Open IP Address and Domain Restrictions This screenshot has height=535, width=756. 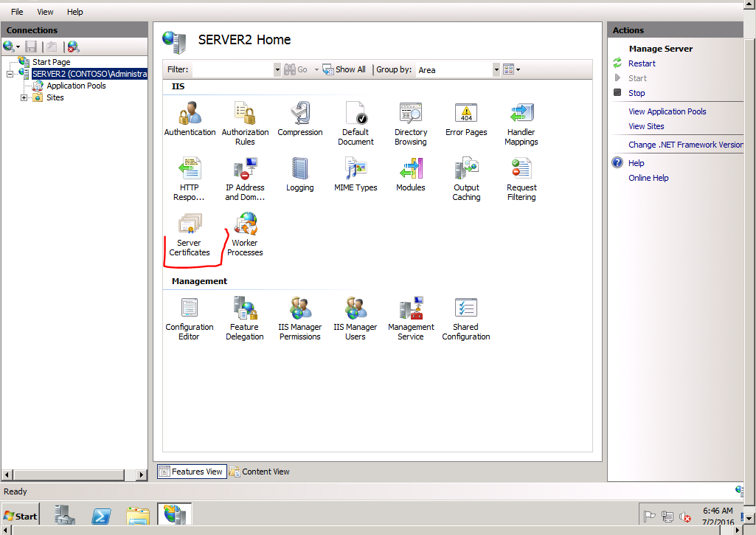pyautogui.click(x=245, y=179)
